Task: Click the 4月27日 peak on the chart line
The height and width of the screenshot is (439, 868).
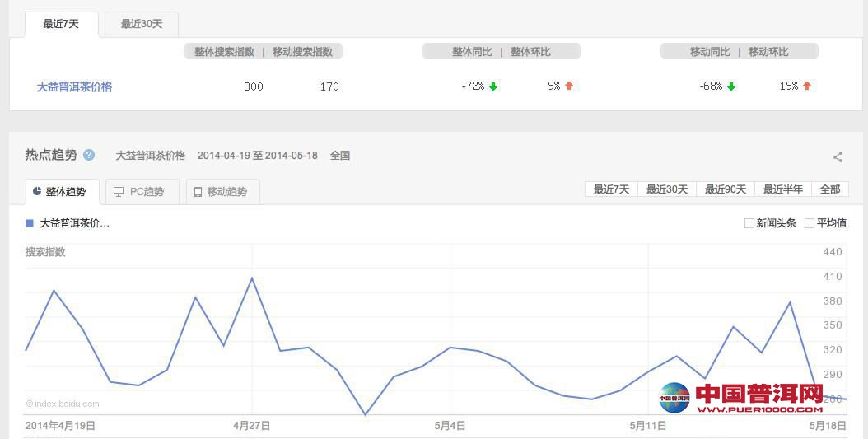Action: click(252, 278)
